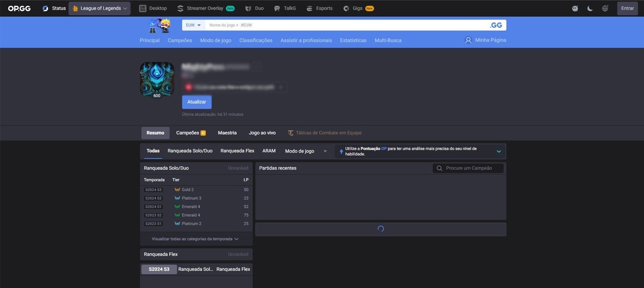The width and height of the screenshot is (644, 288).
Task: Open the Gigs icon
Action: click(346, 8)
